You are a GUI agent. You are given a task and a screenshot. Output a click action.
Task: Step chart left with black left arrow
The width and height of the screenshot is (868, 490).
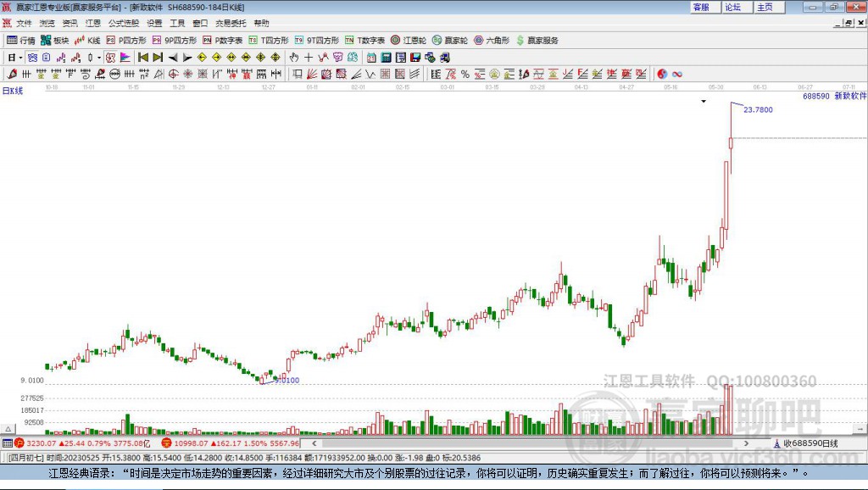pyautogui.click(x=173, y=57)
